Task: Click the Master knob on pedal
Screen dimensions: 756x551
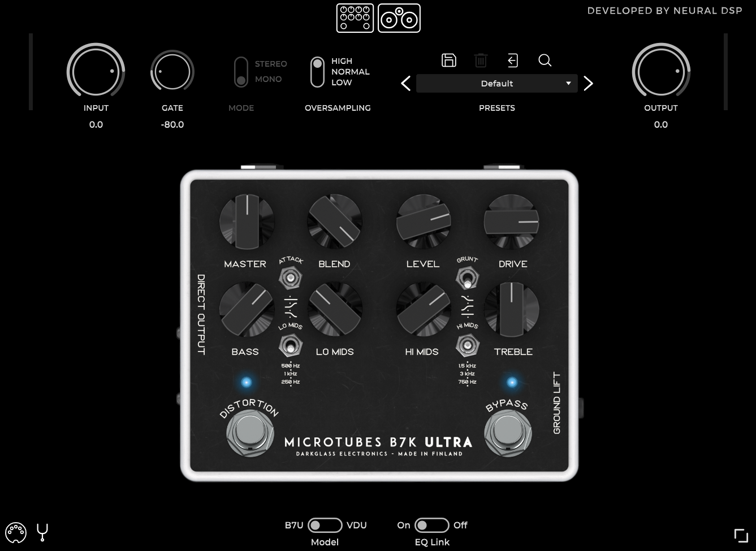Action: (247, 222)
